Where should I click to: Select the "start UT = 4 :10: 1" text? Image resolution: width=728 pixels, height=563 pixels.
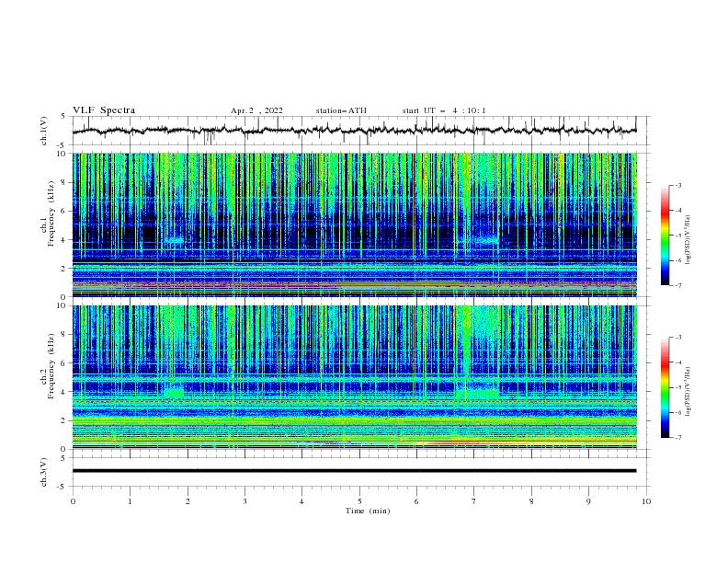444,110
